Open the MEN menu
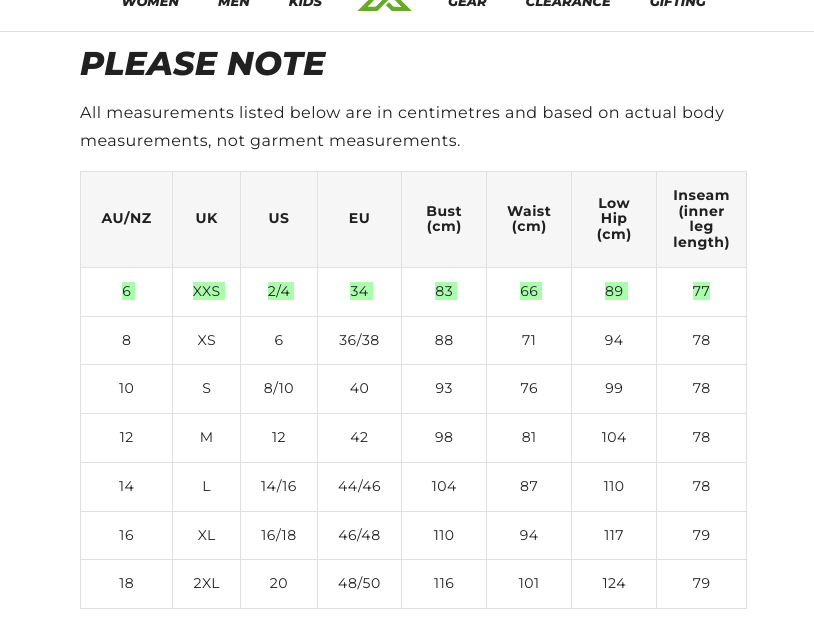This screenshot has height=627, width=814. coord(234,3)
